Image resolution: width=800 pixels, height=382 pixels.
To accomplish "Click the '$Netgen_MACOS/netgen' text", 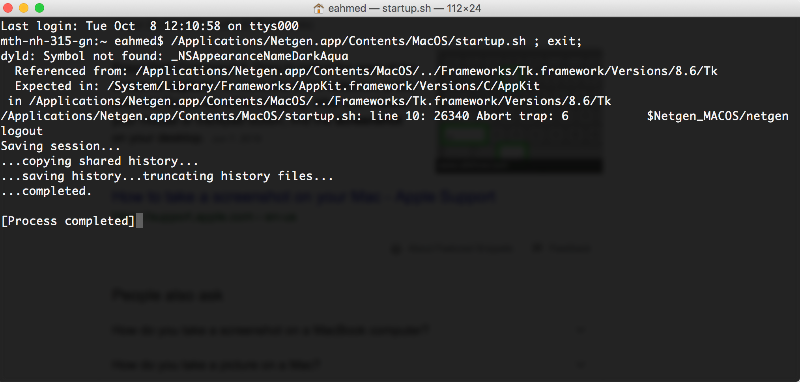I will (718, 116).
